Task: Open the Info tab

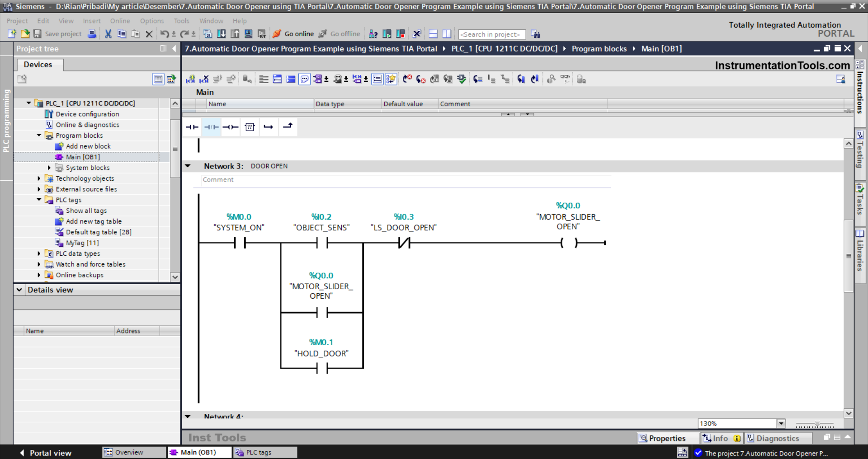Action: tap(721, 438)
